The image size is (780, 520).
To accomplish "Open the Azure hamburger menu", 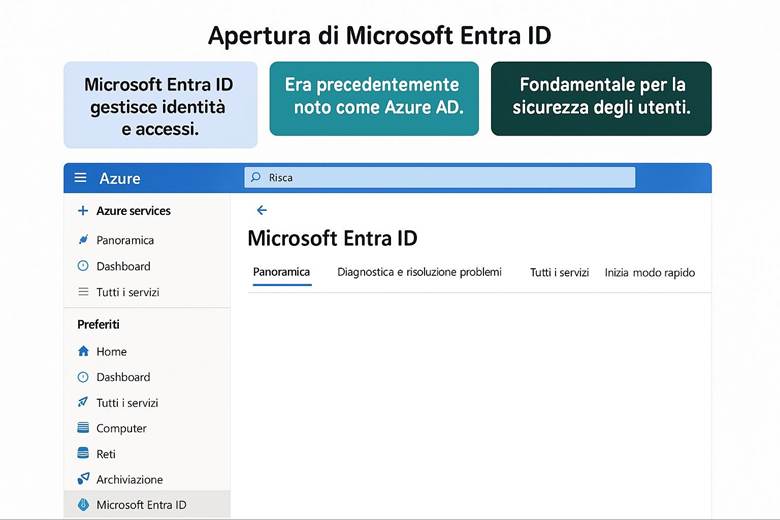I will 81,178.
